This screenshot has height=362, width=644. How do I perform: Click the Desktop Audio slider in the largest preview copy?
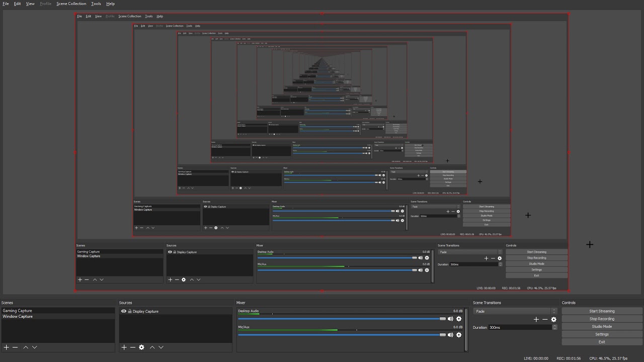coord(337,258)
